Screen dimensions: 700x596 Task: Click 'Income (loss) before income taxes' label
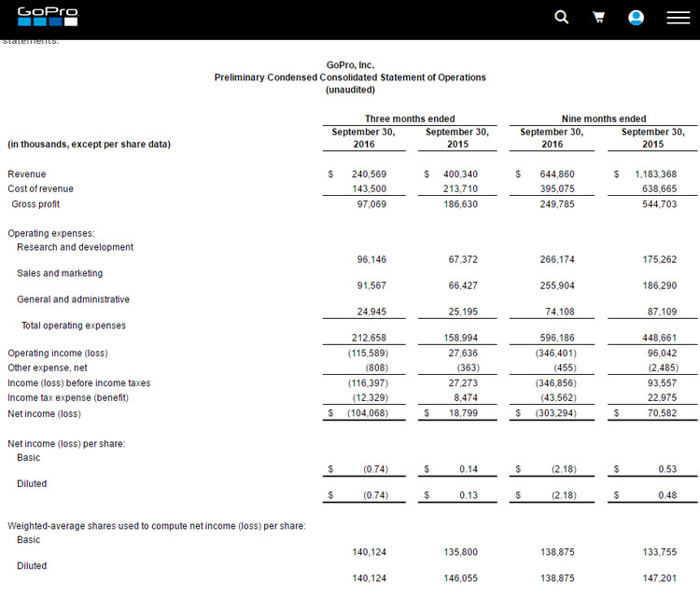[79, 382]
